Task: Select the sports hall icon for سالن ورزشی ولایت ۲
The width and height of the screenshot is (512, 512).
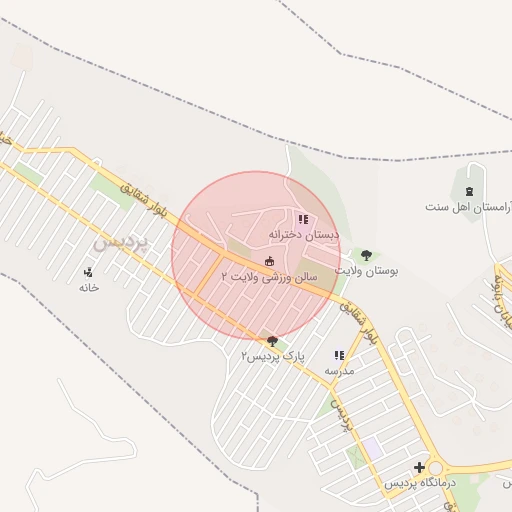Action: [269, 261]
